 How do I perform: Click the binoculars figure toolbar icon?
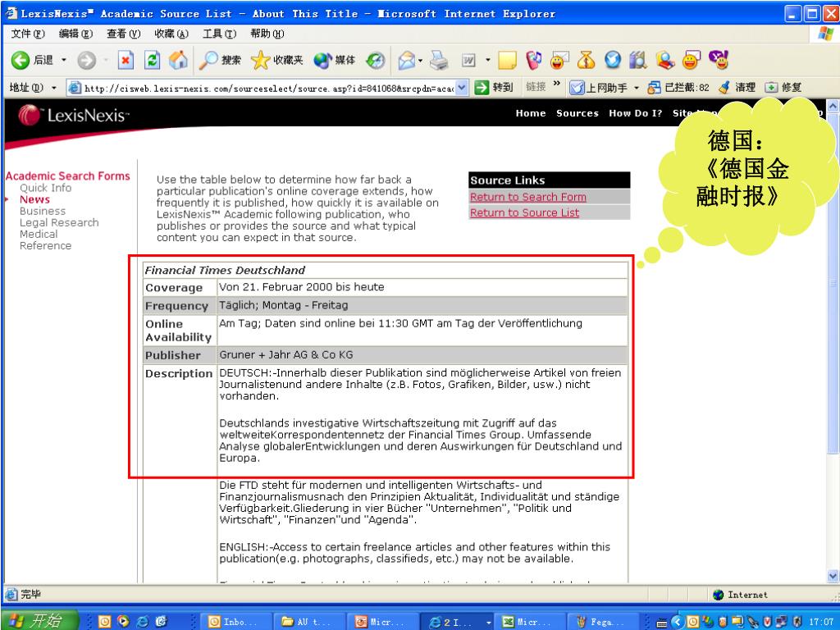638,60
